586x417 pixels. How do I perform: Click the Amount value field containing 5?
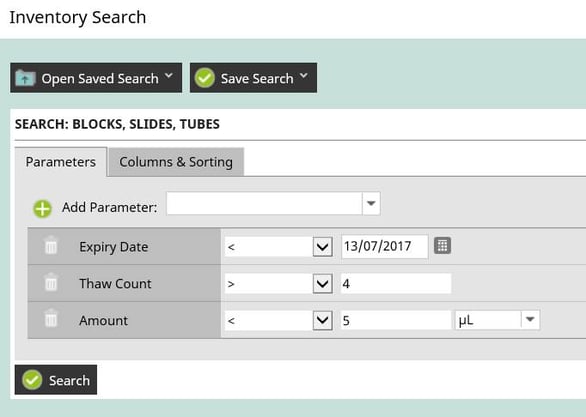click(396, 320)
